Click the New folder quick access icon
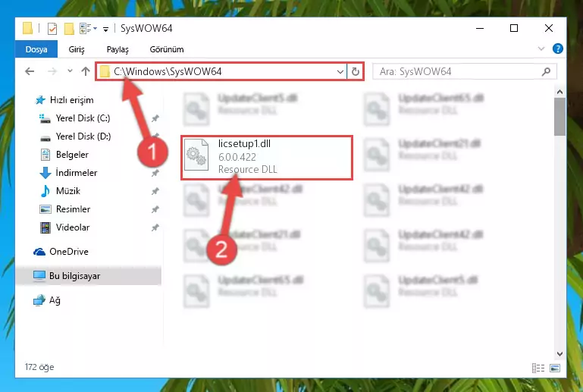The height and width of the screenshot is (392, 583). [69, 28]
